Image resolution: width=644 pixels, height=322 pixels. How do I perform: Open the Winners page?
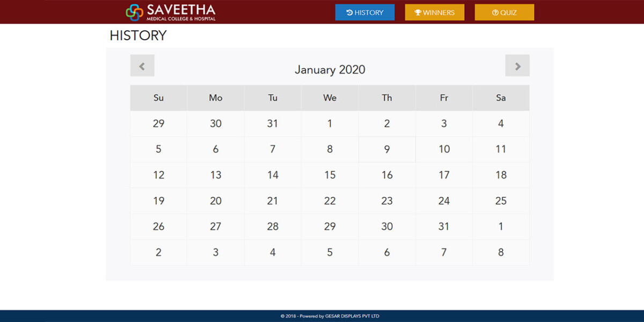click(435, 12)
